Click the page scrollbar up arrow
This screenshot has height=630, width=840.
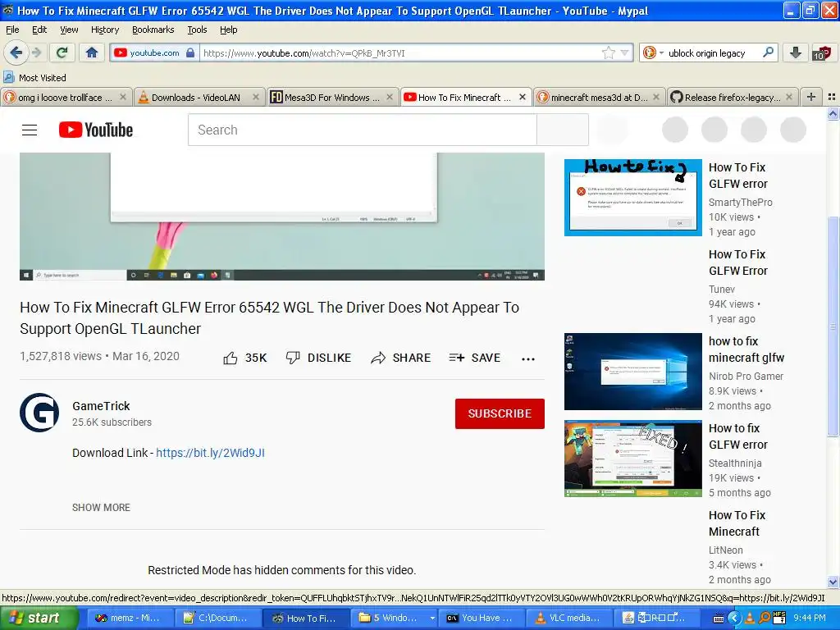click(x=833, y=113)
